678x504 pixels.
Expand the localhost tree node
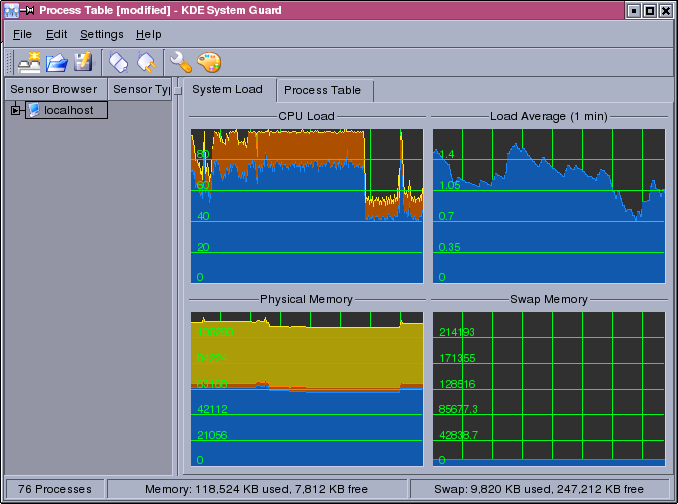(x=15, y=110)
